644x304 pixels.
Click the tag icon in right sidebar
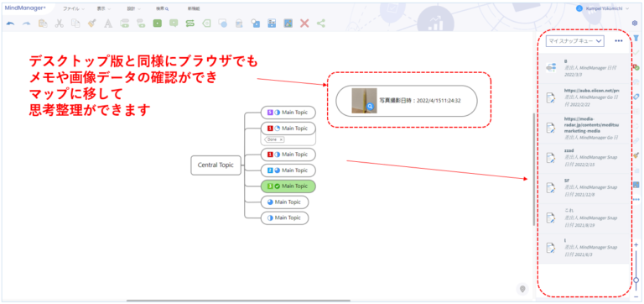coord(636,97)
